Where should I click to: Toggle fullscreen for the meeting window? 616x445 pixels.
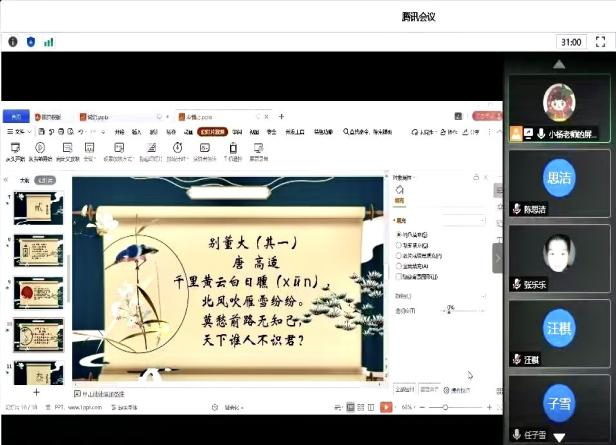coord(601,42)
